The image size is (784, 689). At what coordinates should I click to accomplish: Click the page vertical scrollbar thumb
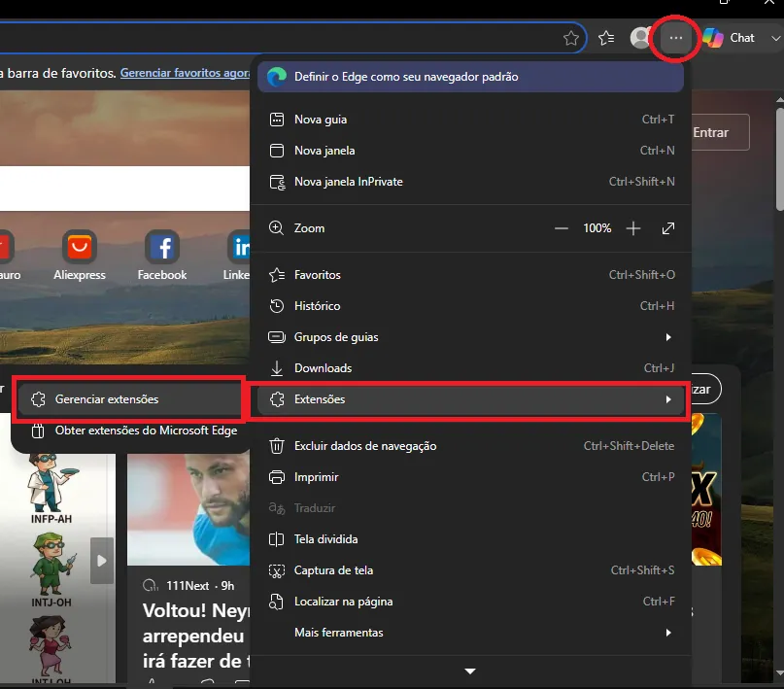tap(779, 159)
